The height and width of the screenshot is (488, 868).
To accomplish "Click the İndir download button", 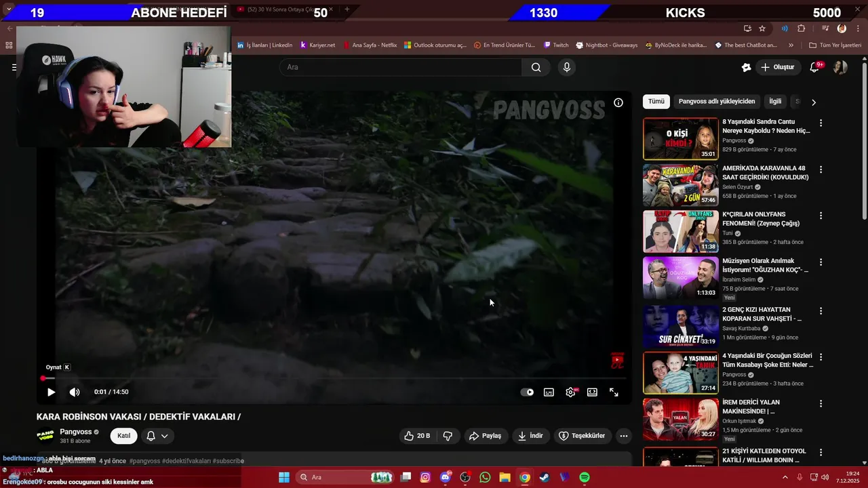I will click(x=530, y=436).
